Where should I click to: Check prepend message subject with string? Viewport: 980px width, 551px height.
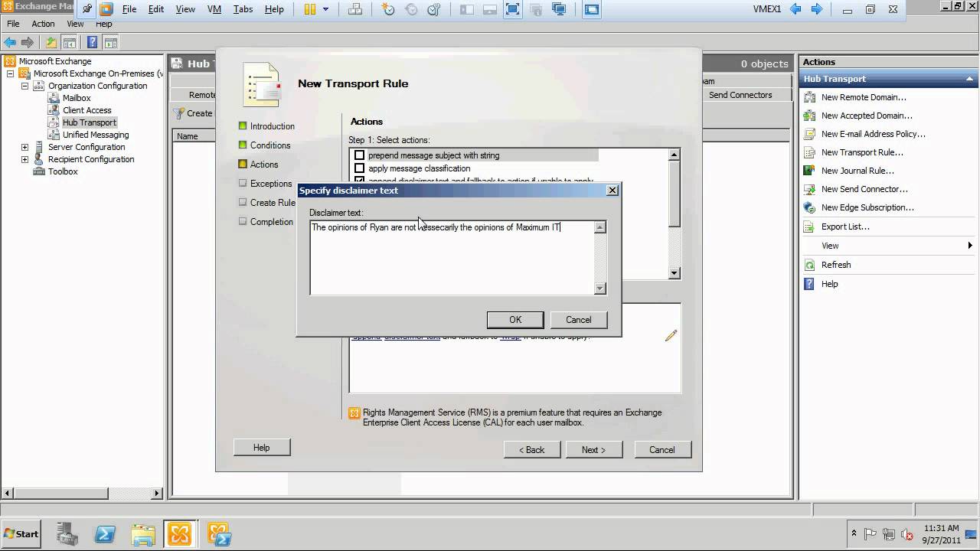tap(359, 155)
